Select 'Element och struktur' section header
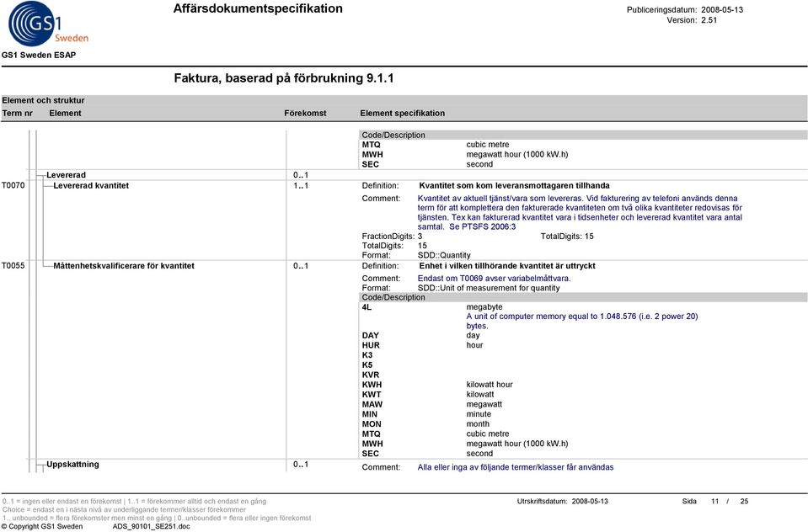The width and height of the screenshot is (808, 532). tap(43, 100)
